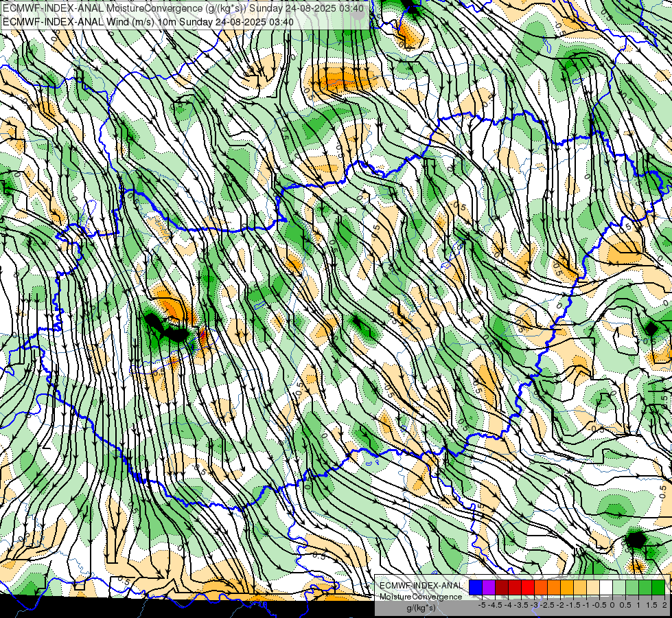Select the legend swatch spanning -4 to -3.5
672x618 pixels.
coord(515,587)
